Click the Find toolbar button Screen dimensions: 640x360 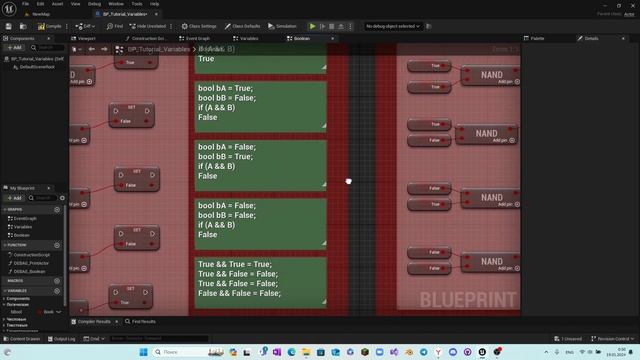coord(115,26)
